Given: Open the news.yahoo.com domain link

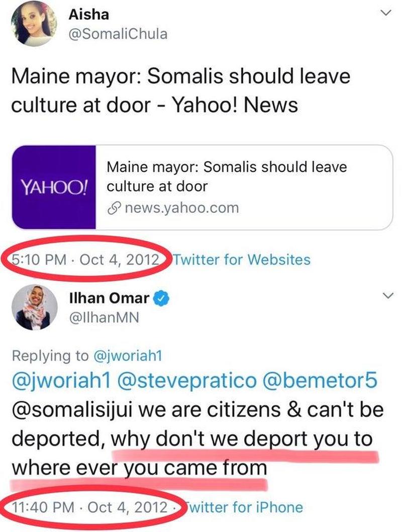Looking at the screenshot, I should pyautogui.click(x=182, y=208).
